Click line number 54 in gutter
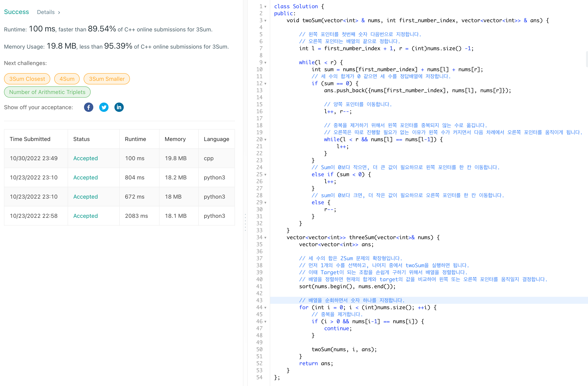Image resolution: width=588 pixels, height=386 pixels. pos(259,377)
